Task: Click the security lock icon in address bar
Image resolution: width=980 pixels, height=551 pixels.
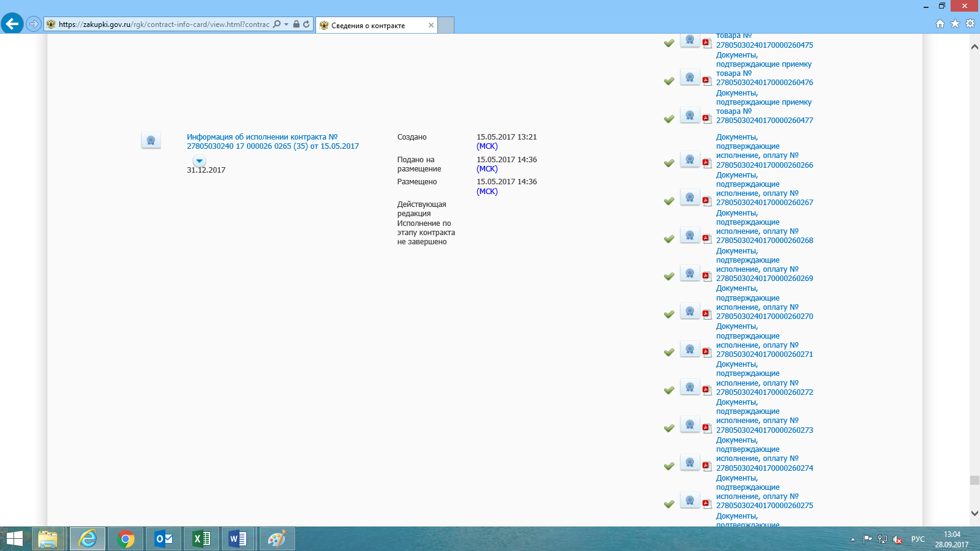Action: 296,24
